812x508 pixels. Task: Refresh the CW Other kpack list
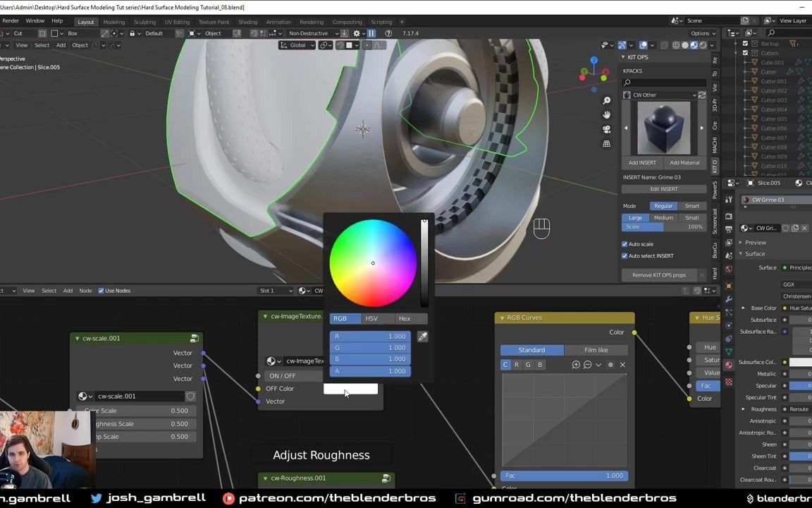[x=701, y=95]
